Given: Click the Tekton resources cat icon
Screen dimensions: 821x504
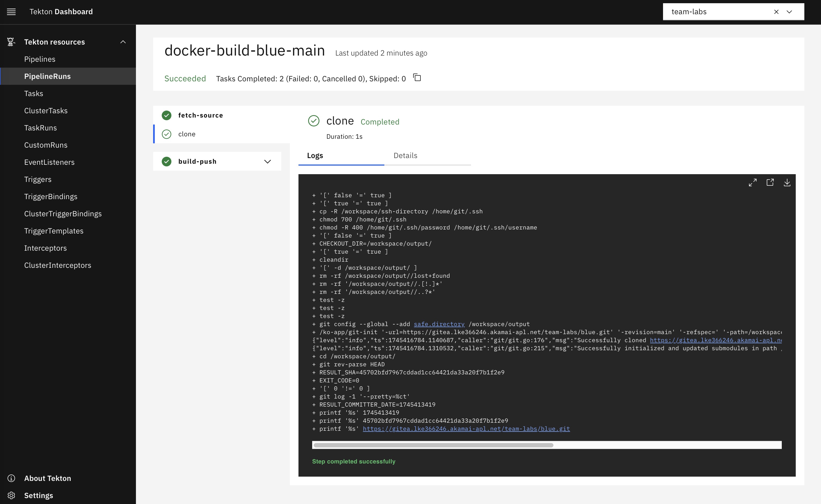Looking at the screenshot, I should coord(11,42).
